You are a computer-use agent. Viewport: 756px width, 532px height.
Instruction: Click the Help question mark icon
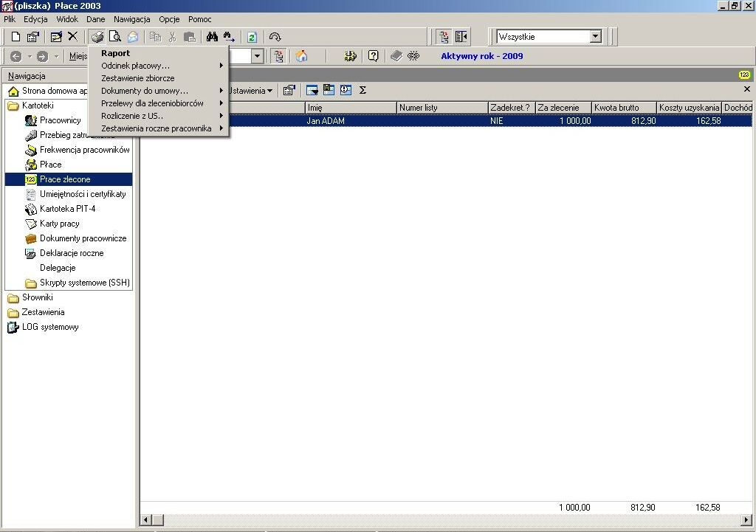[373, 56]
